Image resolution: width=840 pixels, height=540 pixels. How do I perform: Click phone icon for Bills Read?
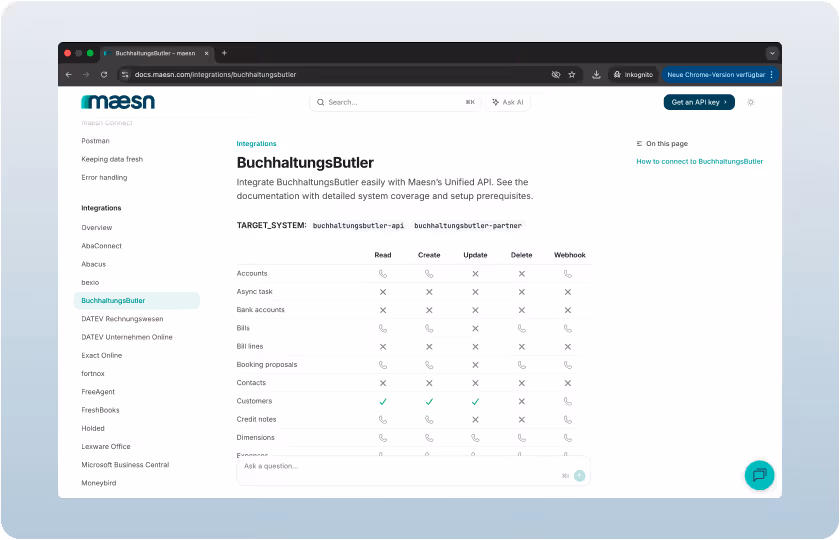pos(382,328)
